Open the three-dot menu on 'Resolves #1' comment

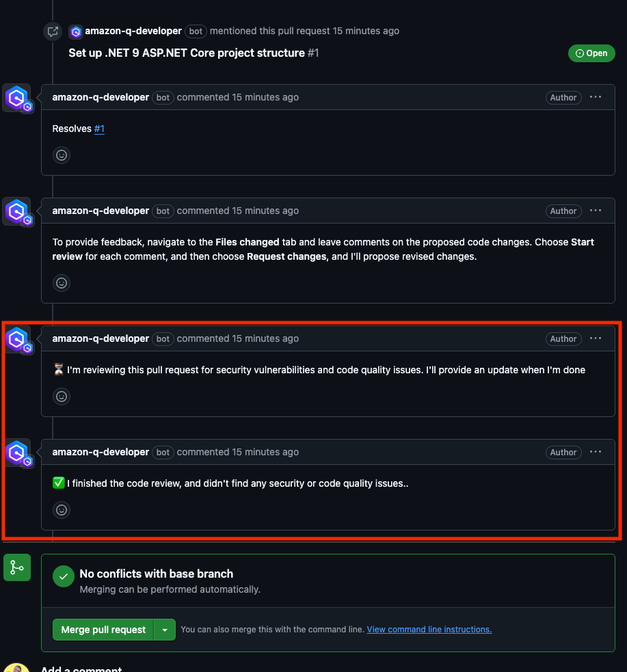tap(596, 97)
